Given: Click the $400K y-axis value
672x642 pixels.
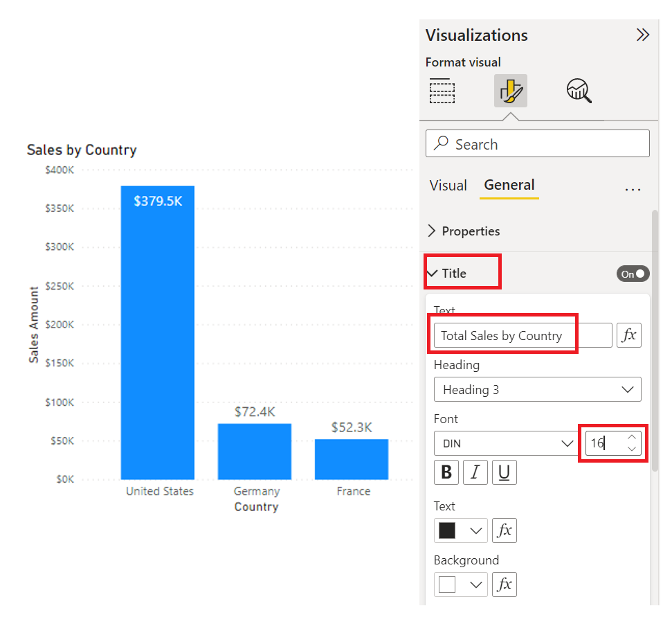Looking at the screenshot, I should [x=60, y=170].
